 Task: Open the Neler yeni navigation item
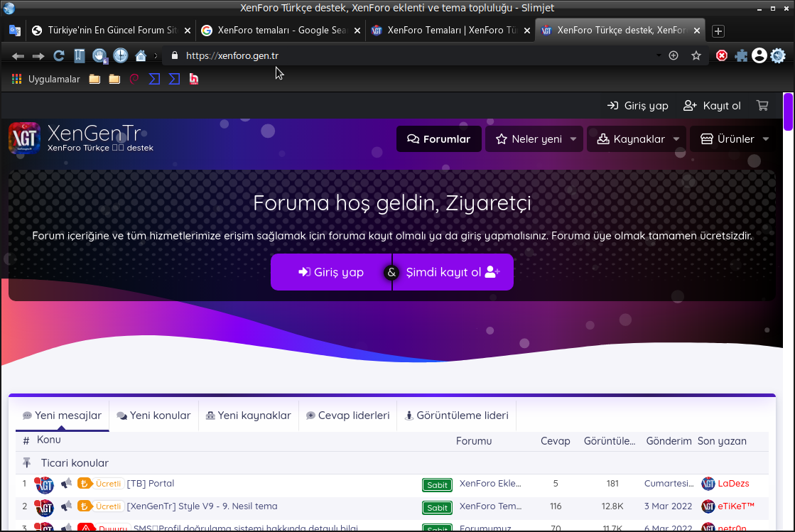(529, 139)
